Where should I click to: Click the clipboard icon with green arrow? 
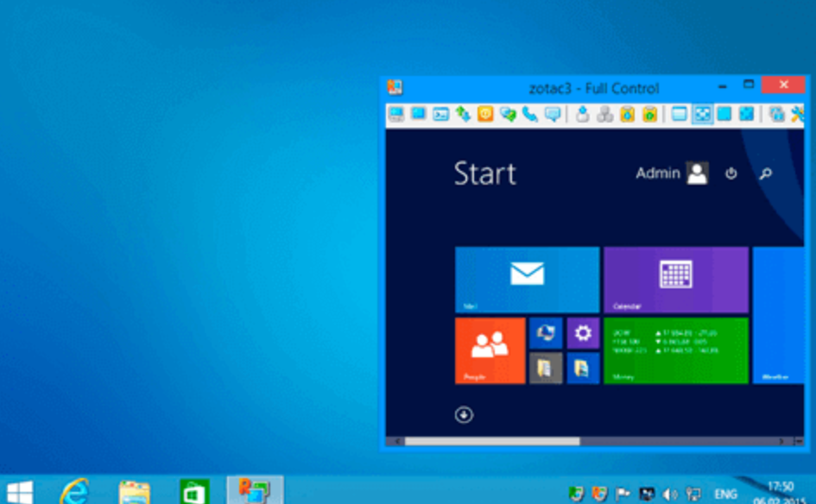point(649,114)
